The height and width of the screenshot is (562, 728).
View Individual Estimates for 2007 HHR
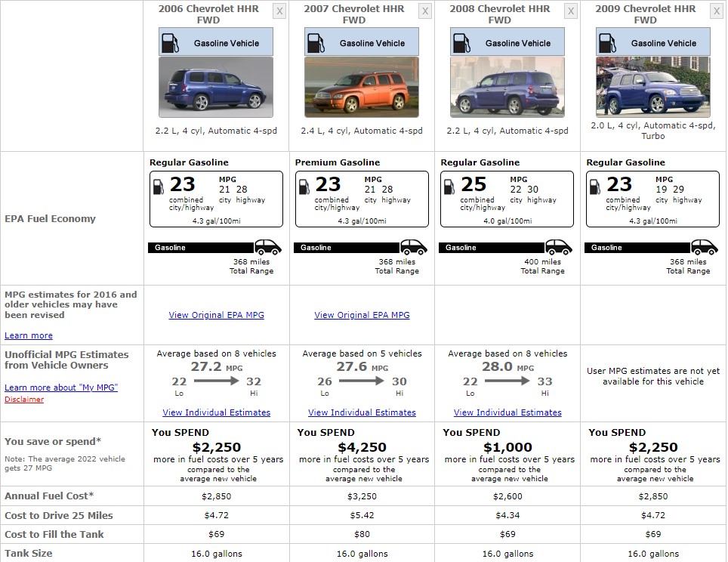(362, 412)
